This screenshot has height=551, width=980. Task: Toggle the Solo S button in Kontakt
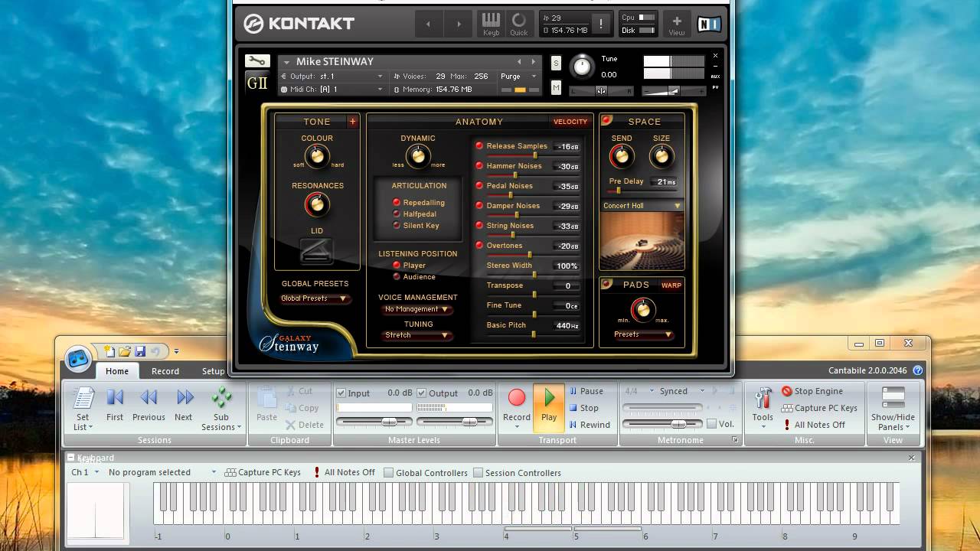[x=556, y=63]
